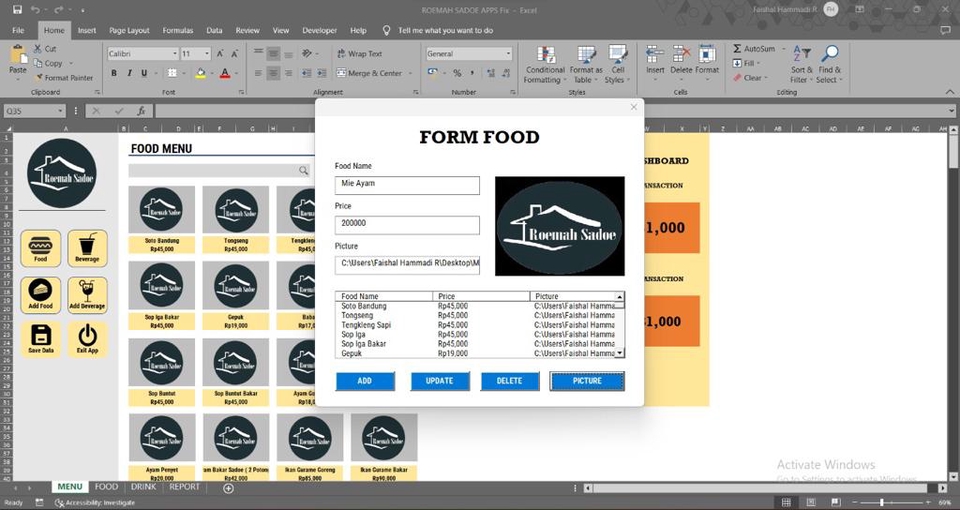
Task: Open the Merge & Center dropdown arrow
Action: [410, 73]
